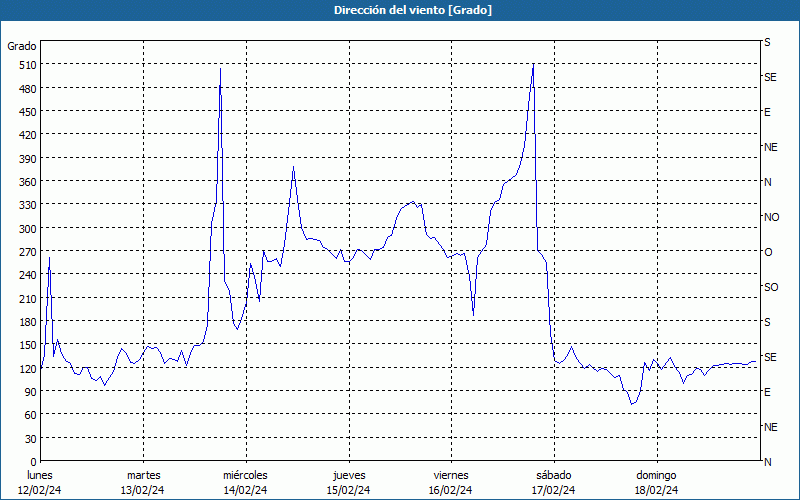Click the 'NO' compass label on right axis
The height and width of the screenshot is (500, 800).
[x=771, y=217]
